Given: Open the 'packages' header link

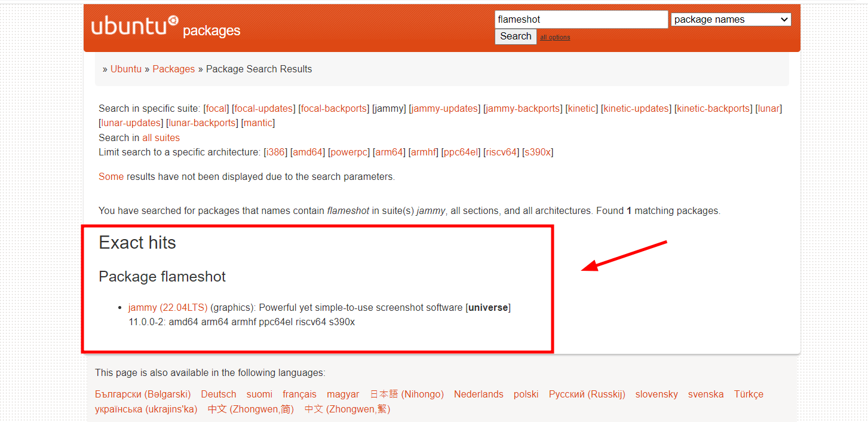Looking at the screenshot, I should pos(211,31).
